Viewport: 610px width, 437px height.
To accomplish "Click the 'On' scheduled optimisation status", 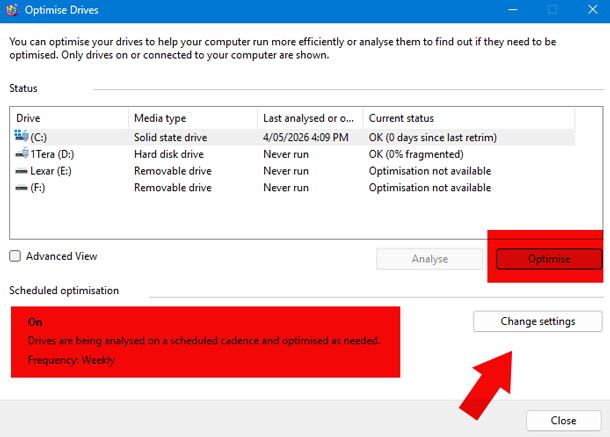I will point(35,322).
